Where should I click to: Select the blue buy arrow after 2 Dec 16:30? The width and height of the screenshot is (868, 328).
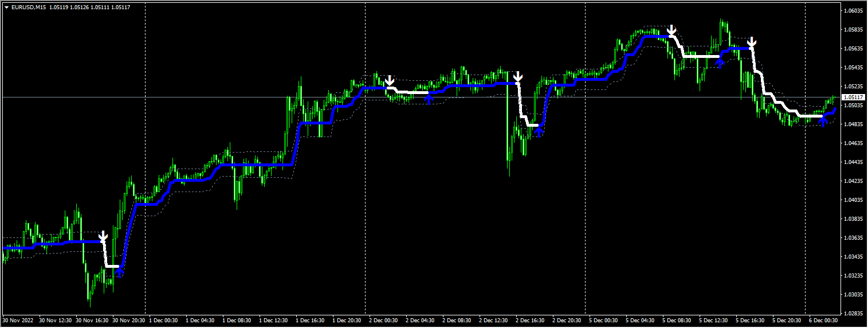538,131
